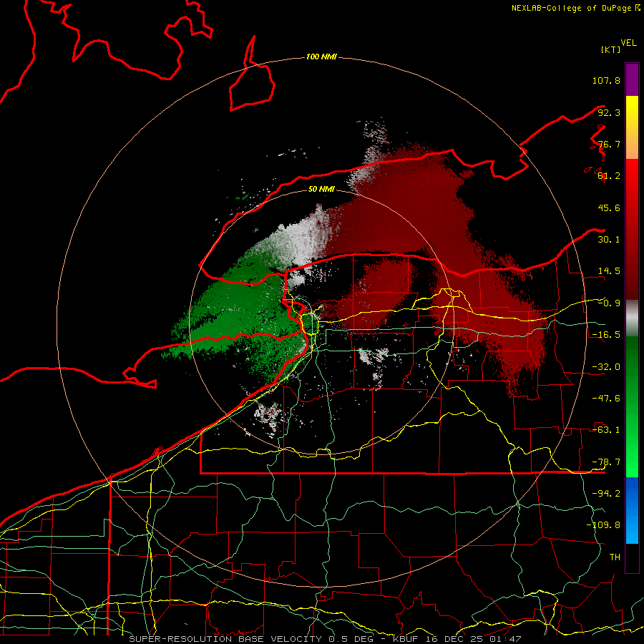
Task: Click the 30.1 legend value
Action: coord(609,240)
